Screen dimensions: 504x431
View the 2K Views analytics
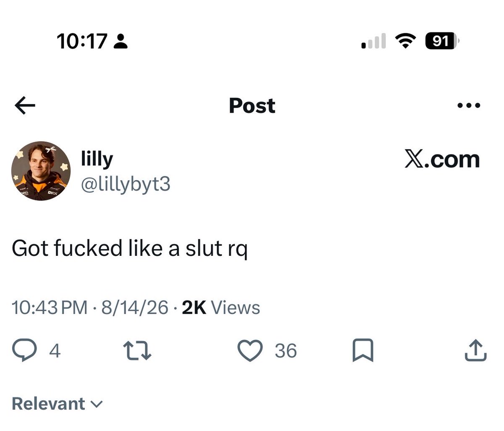[x=221, y=308]
